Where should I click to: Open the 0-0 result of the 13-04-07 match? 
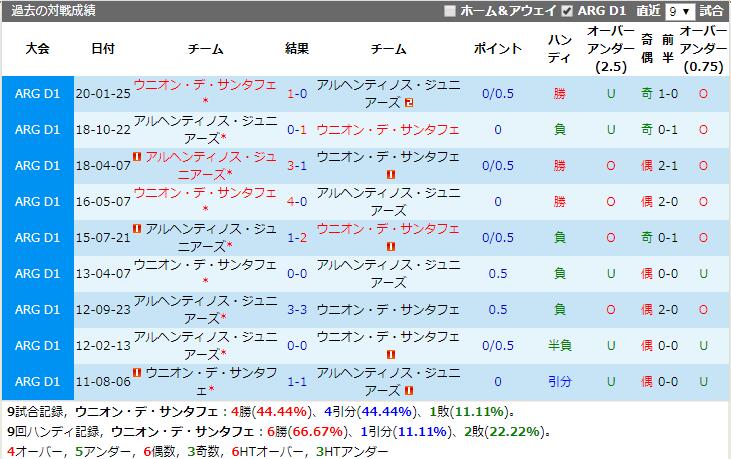pyautogui.click(x=297, y=274)
